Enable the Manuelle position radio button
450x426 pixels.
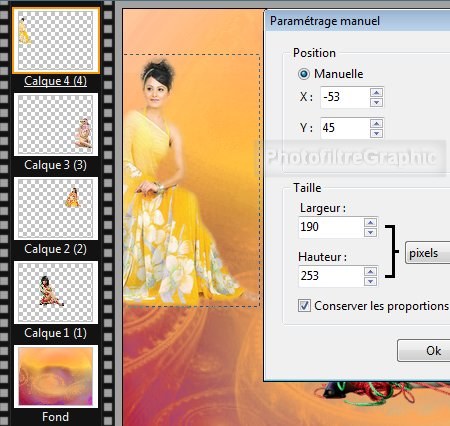[303, 74]
